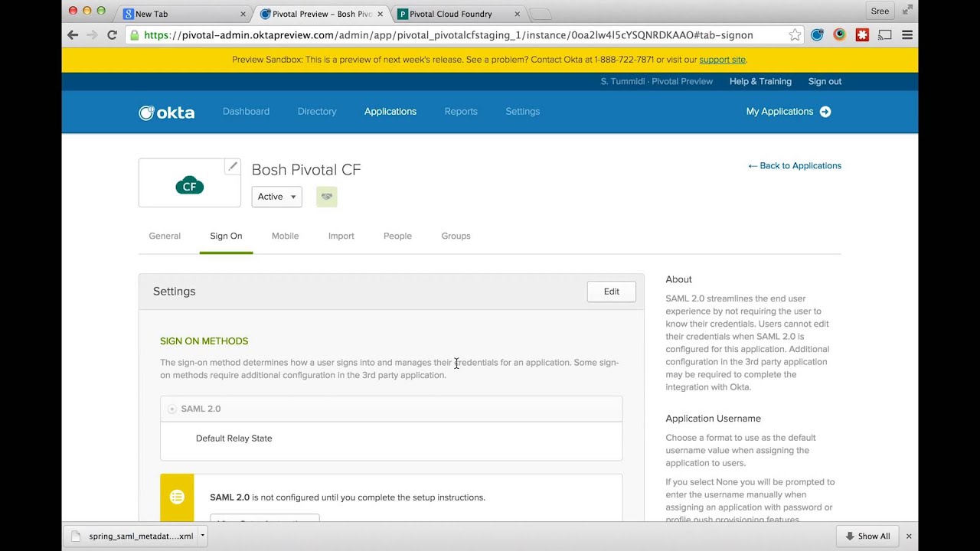Image resolution: width=980 pixels, height=551 pixels.
Task: Click the SIGN ON METHODS heading
Action: 204,341
